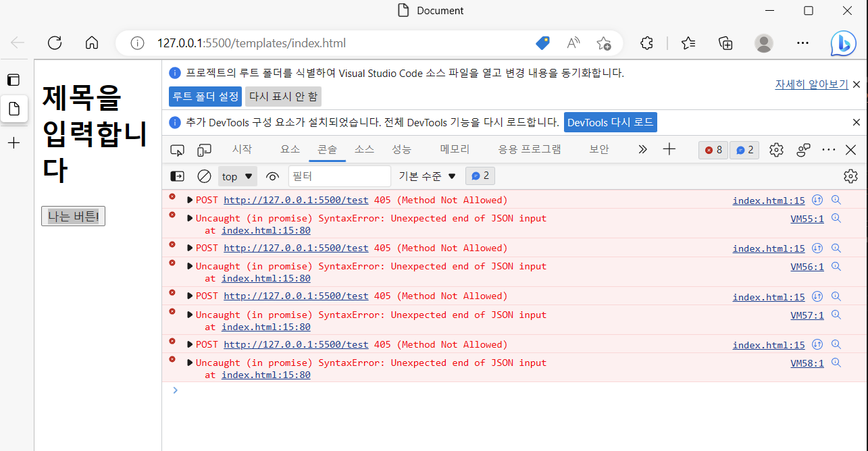Click the 2 issues badge in main toolbar
868x451 pixels.
pyautogui.click(x=744, y=150)
